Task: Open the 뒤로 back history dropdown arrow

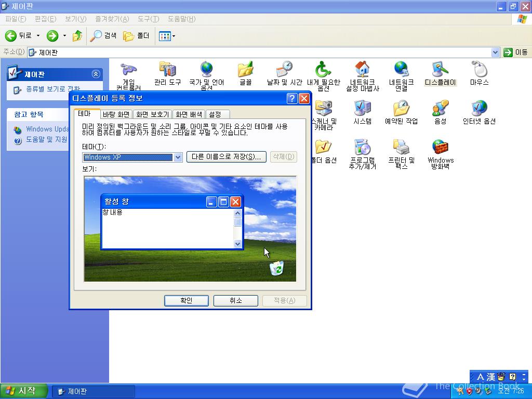Action: click(38, 36)
